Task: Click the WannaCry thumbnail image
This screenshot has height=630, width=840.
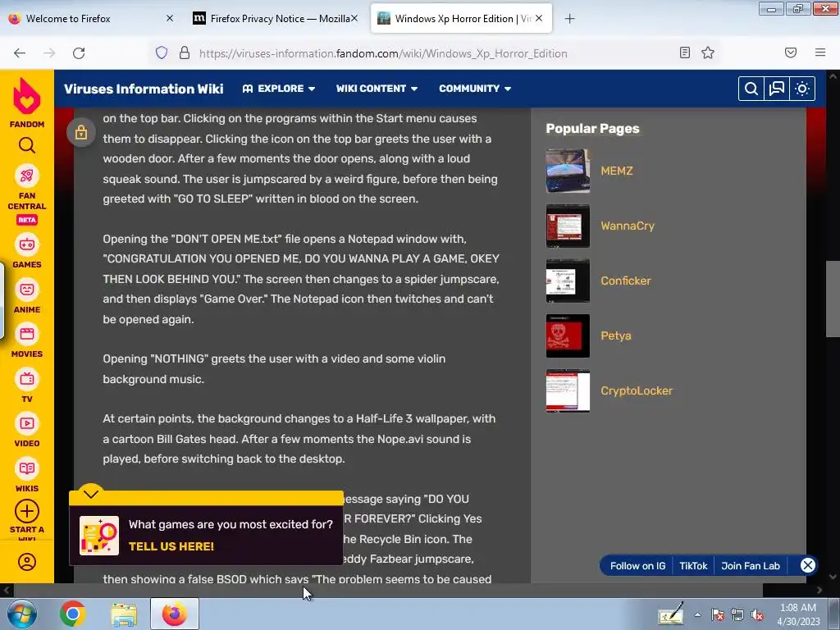Action: (568, 226)
